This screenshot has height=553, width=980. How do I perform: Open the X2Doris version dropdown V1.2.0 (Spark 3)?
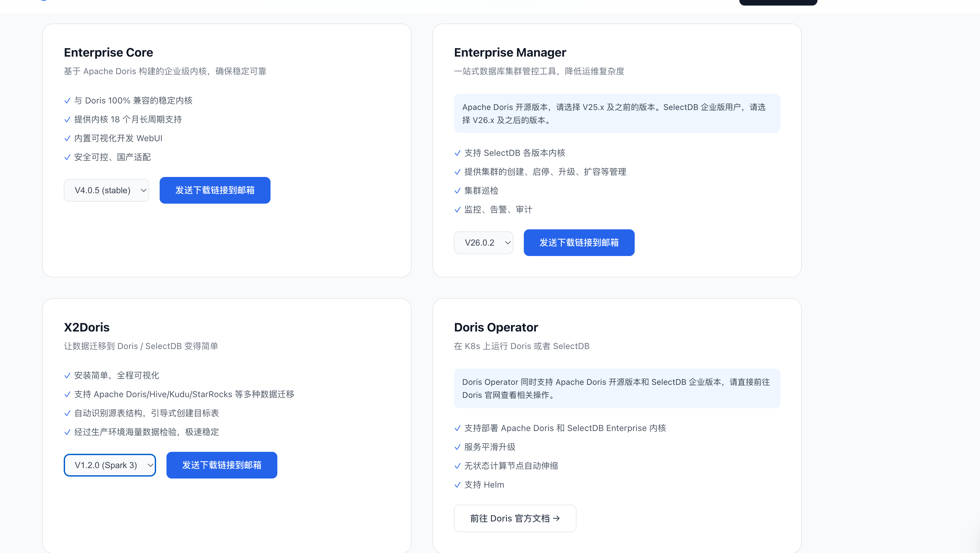[x=110, y=465]
